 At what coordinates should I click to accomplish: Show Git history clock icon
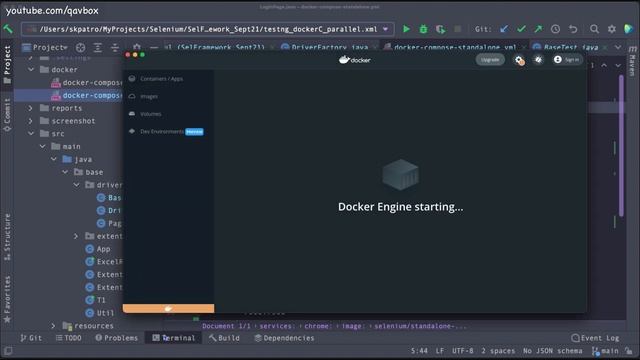point(556,29)
